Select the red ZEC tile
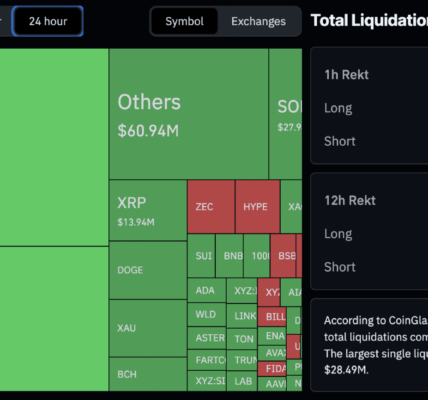The image size is (428, 400). pos(211,207)
